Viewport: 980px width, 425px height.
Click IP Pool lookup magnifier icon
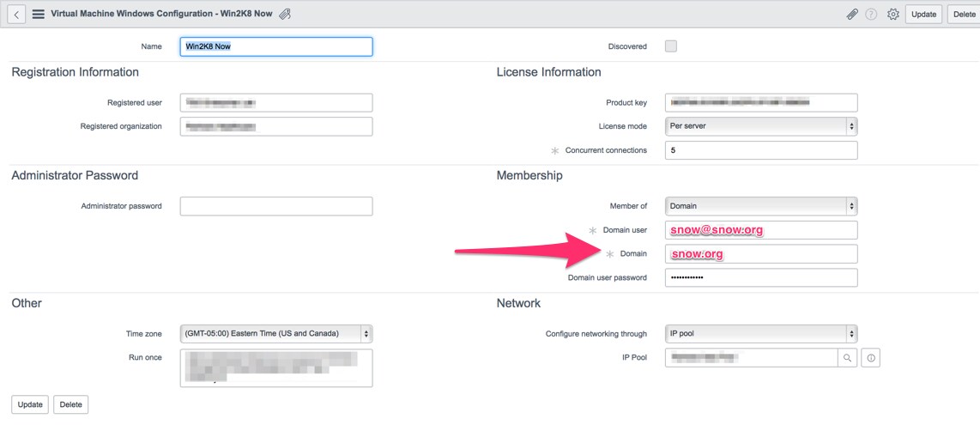[847, 358]
